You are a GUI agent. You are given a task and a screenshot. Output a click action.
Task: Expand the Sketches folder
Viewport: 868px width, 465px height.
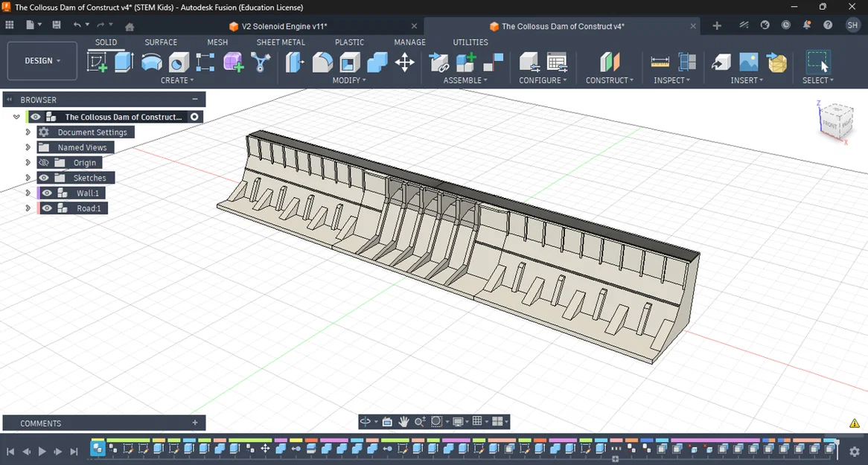[x=28, y=178]
